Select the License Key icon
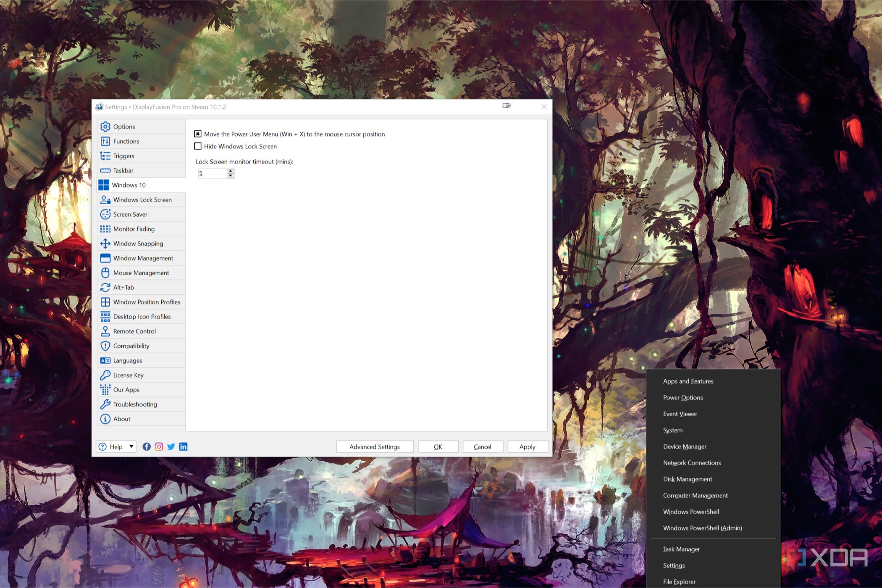The image size is (882, 588). coord(105,375)
